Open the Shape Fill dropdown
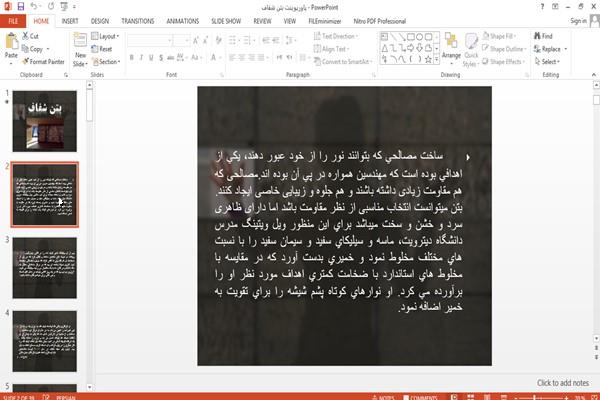 tap(499, 36)
